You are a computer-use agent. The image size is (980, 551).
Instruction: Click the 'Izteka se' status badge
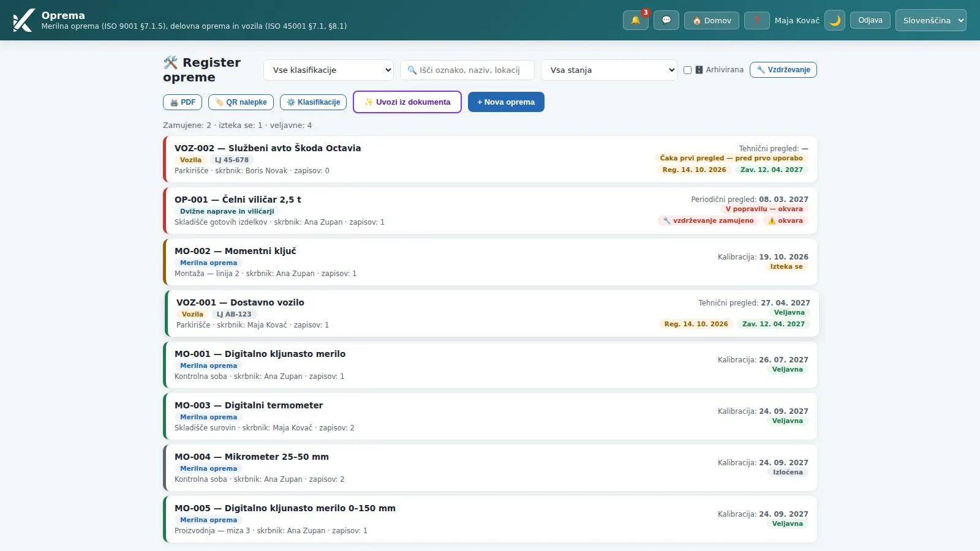point(786,267)
